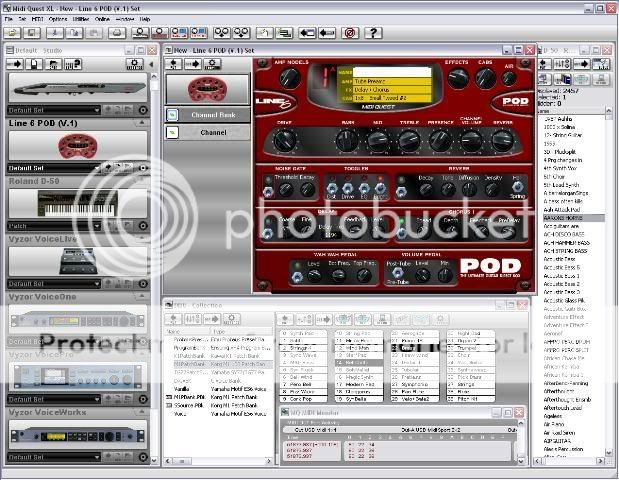Click the patch Name field in POD display
Screen dimensions: 619x480
(x=392, y=72)
